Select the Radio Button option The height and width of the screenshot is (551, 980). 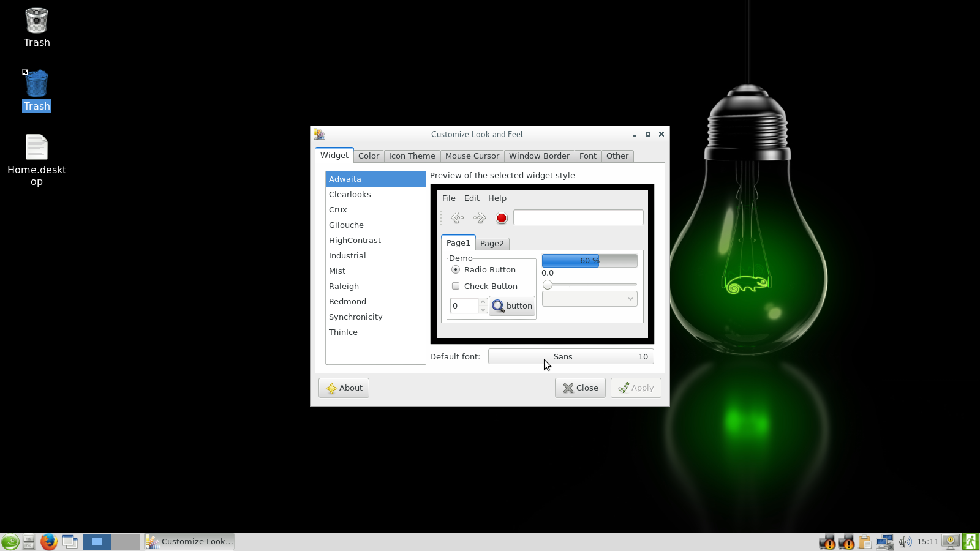tap(456, 270)
